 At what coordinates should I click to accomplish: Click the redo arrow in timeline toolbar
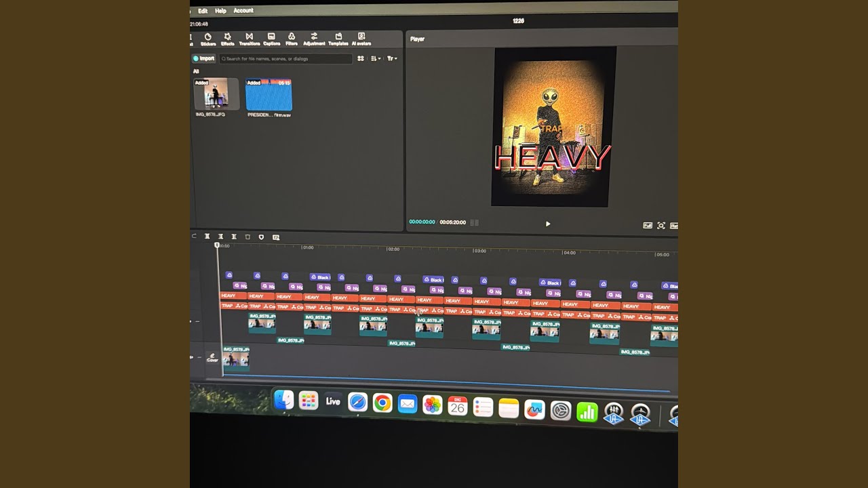(194, 237)
